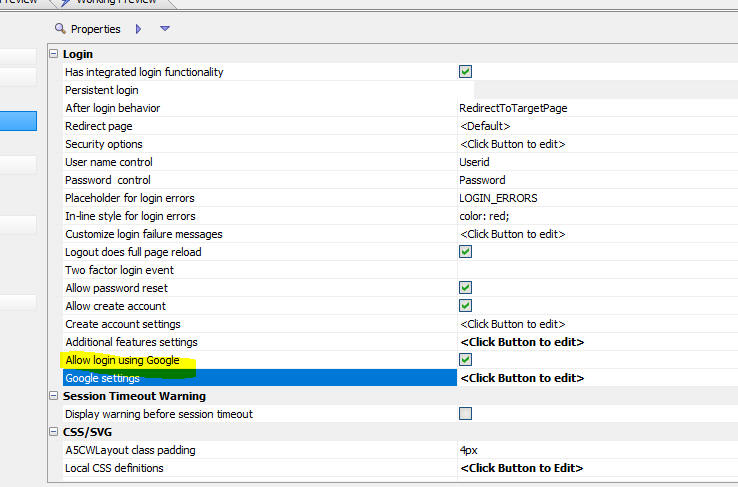Uncheck Allow create account

click(465, 306)
